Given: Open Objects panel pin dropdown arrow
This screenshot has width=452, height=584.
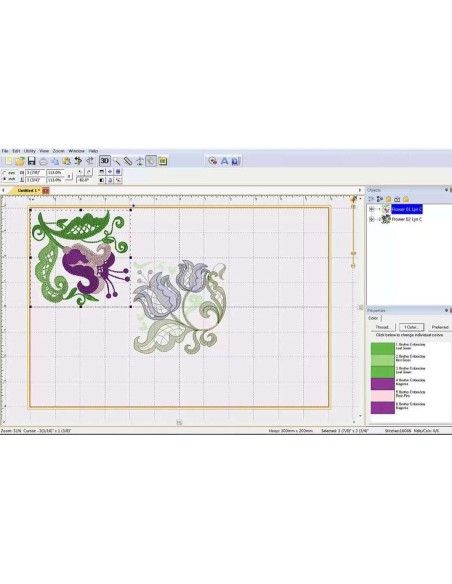Looking at the screenshot, I should (x=446, y=190).
